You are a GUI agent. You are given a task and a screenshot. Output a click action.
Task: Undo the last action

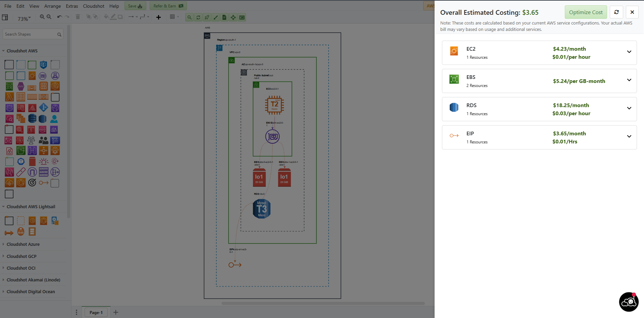(59, 17)
